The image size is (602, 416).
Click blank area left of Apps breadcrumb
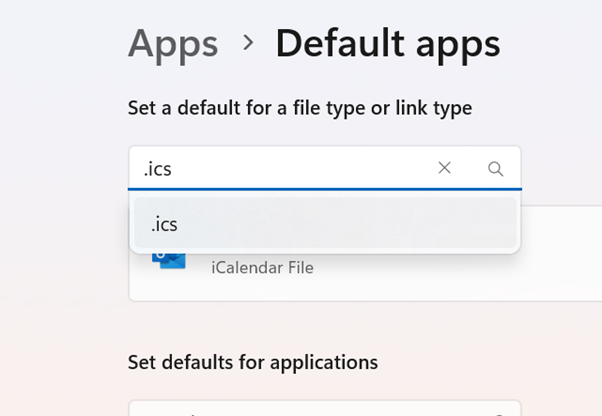click(x=60, y=44)
